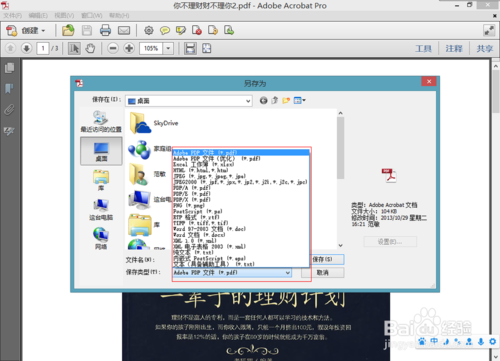
Task: Click the up one level folder icon
Action: tap(275, 100)
